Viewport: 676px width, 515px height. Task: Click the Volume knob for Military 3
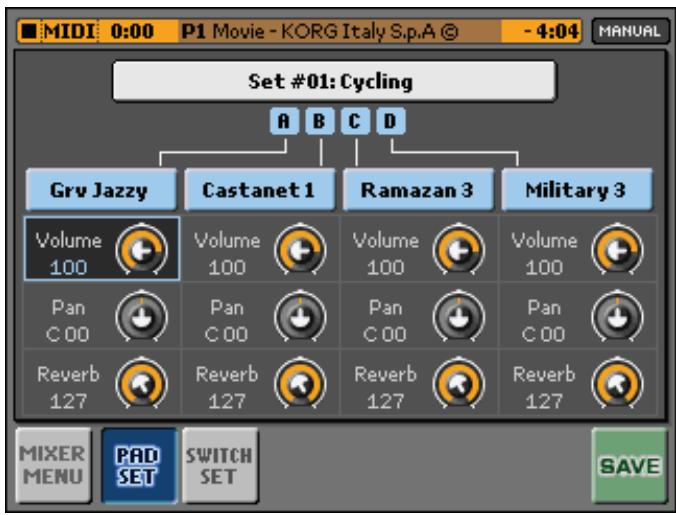click(618, 250)
